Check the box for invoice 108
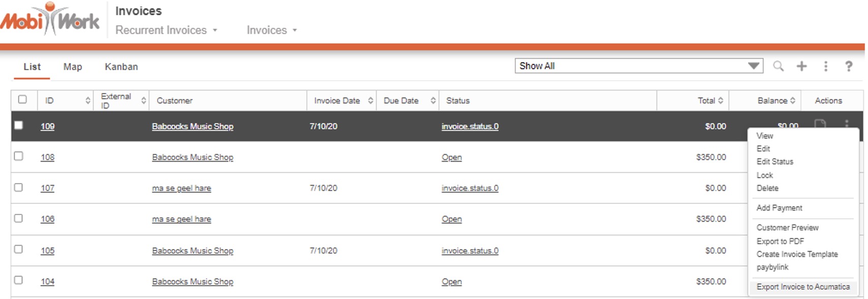 click(x=19, y=156)
